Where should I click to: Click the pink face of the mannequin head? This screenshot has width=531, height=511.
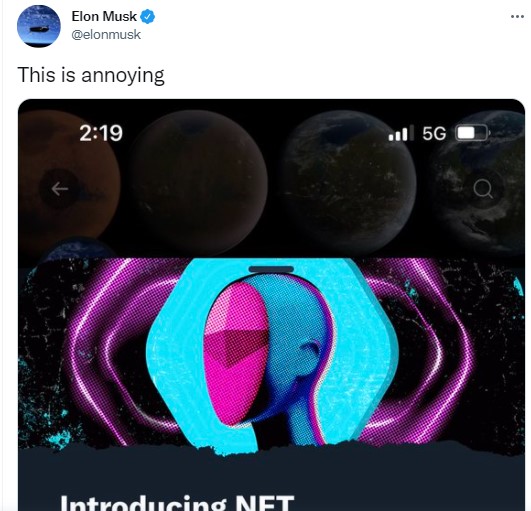[237, 352]
